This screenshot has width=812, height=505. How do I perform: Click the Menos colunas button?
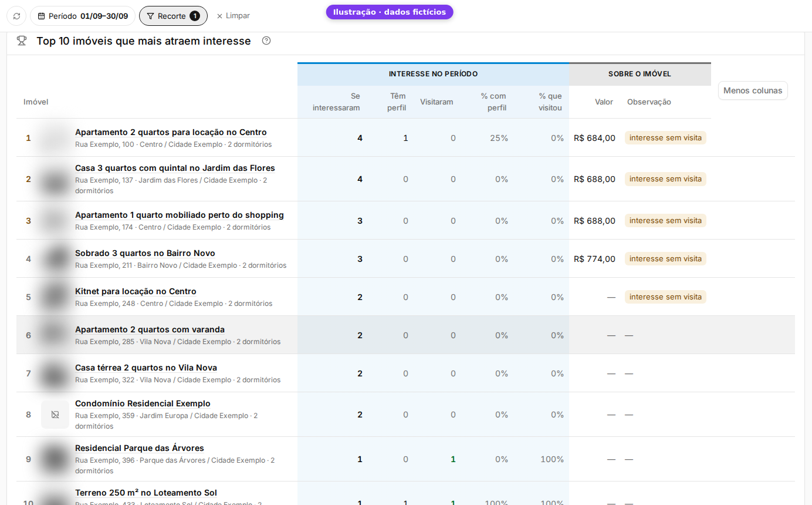click(753, 90)
